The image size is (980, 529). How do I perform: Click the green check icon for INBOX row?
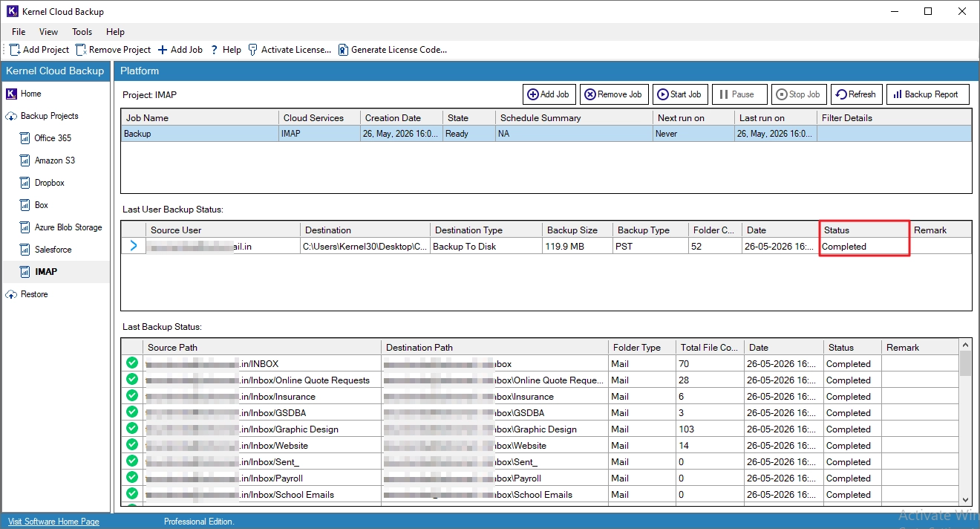(132, 363)
